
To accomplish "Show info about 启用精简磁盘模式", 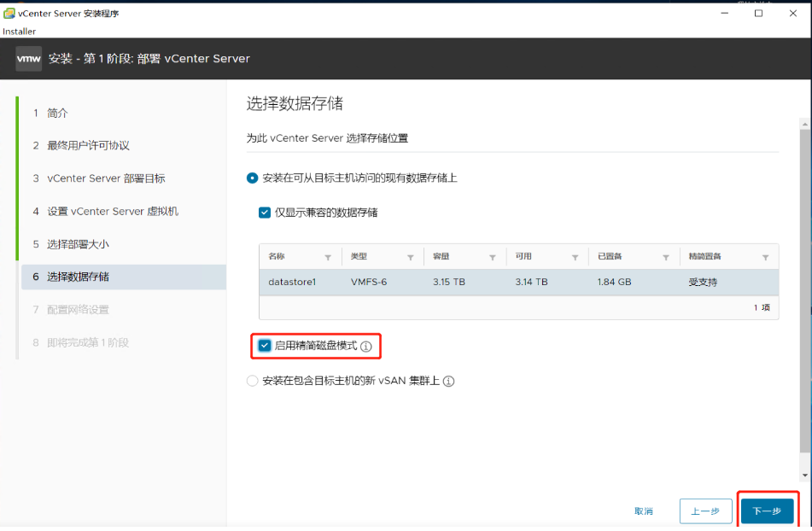I will pyautogui.click(x=366, y=347).
